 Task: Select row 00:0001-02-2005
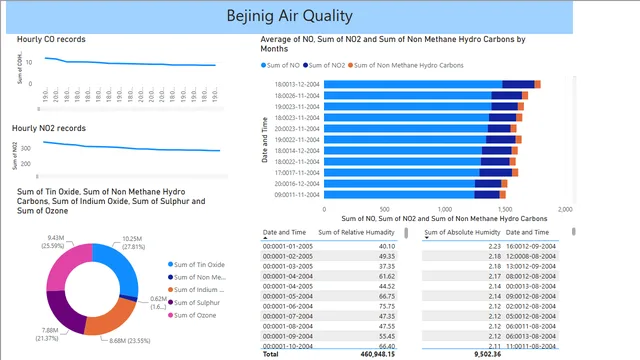(x=329, y=256)
